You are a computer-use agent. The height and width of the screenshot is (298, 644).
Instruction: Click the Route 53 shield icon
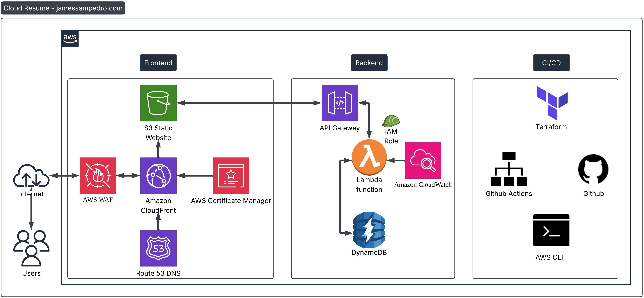point(158,248)
